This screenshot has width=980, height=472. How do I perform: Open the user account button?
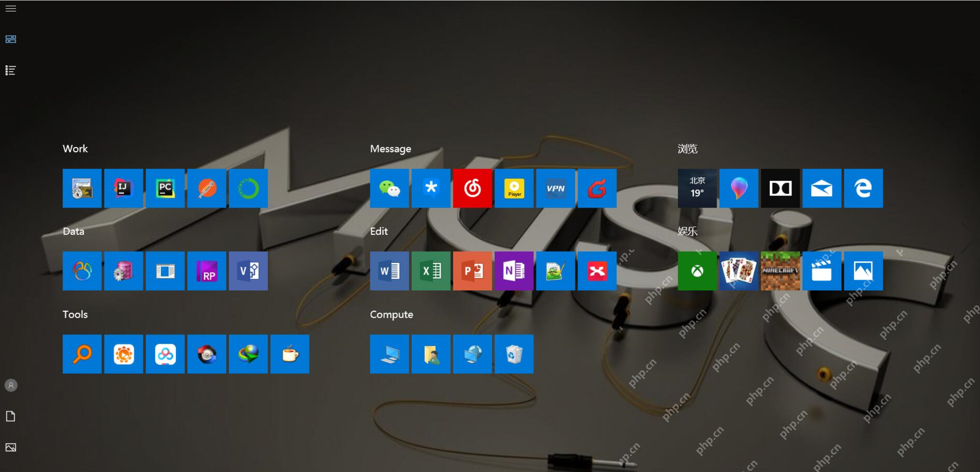(11, 385)
